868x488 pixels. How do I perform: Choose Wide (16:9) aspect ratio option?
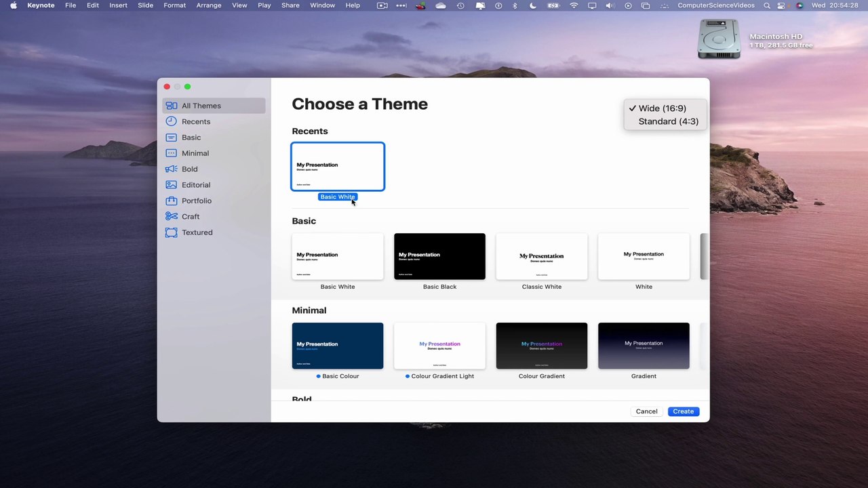[662, 108]
